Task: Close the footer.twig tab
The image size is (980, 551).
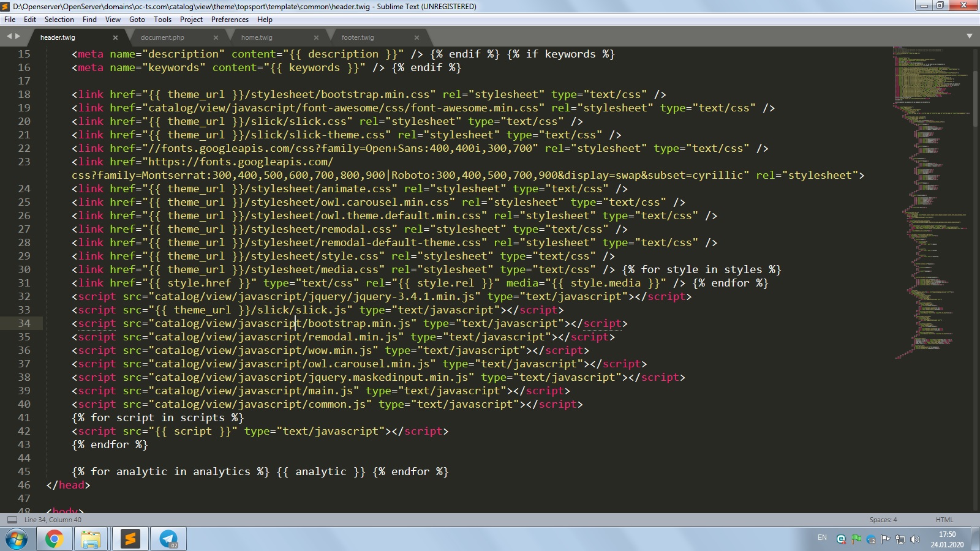Action: point(417,37)
